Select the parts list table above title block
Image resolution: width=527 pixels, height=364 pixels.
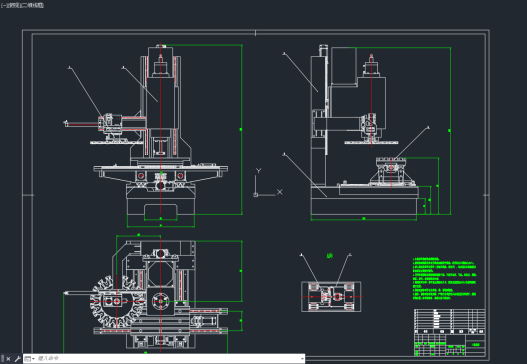[450, 321]
